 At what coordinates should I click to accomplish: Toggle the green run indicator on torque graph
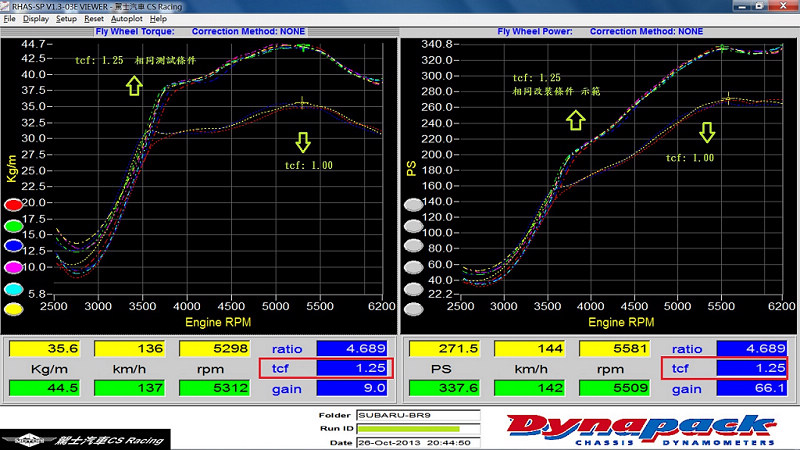14,225
